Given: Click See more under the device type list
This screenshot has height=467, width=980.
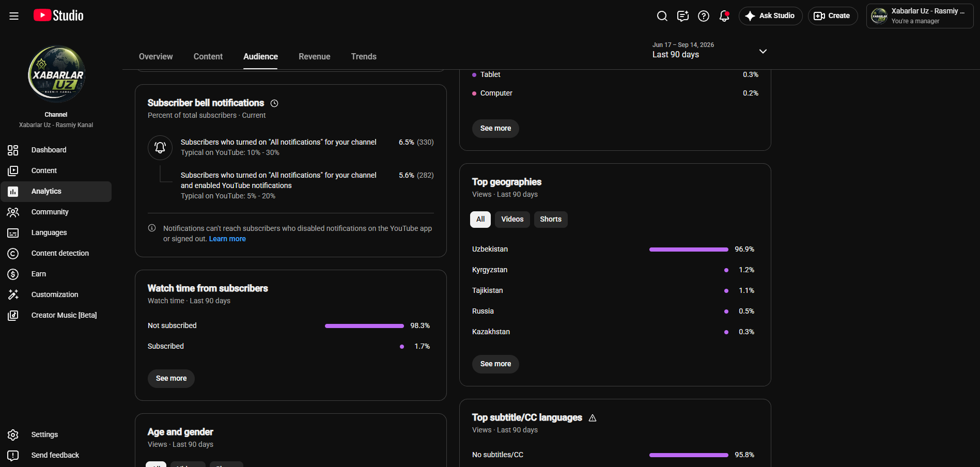Looking at the screenshot, I should 495,129.
